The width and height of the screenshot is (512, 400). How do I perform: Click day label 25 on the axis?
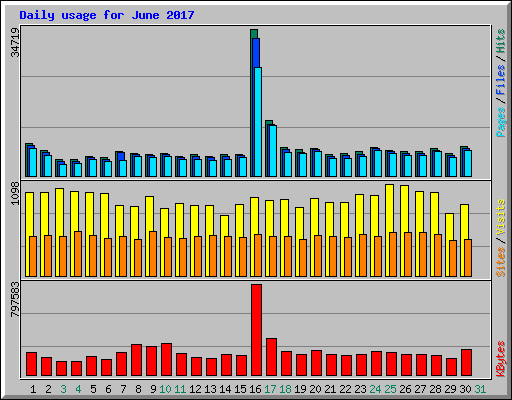point(390,389)
